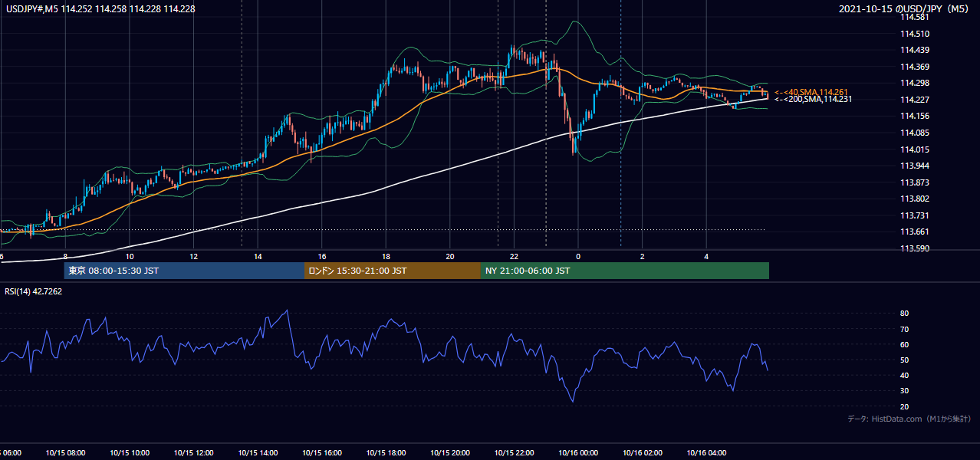This screenshot has height=460, width=980.
Task: Click price axis value 114.227
Action: pos(915,100)
